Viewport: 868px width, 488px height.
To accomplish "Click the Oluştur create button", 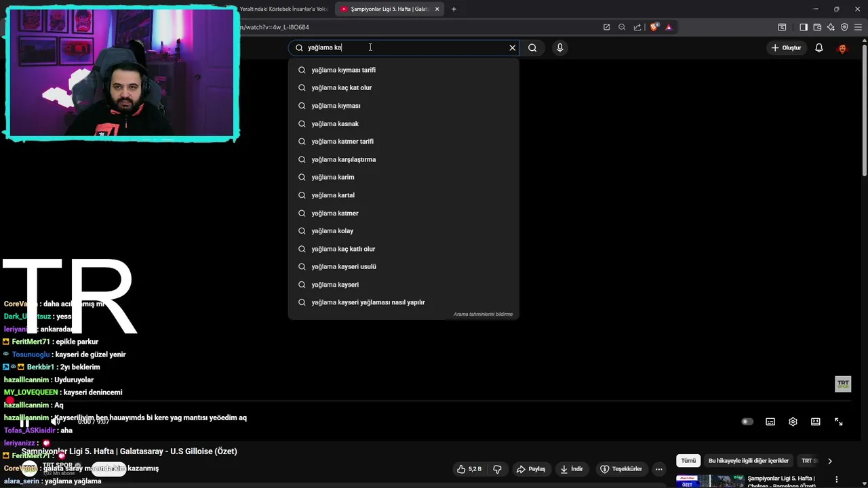I will point(787,47).
